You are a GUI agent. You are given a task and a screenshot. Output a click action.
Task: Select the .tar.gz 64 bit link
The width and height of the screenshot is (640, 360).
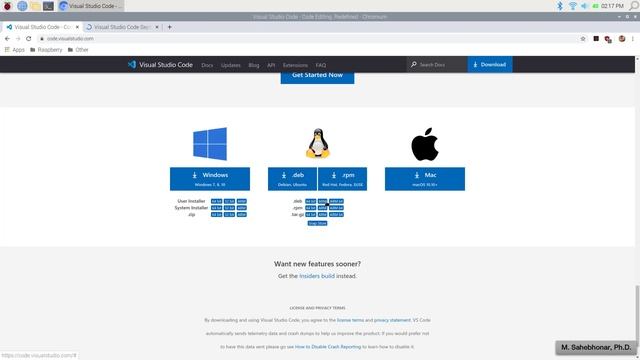[x=311, y=214]
